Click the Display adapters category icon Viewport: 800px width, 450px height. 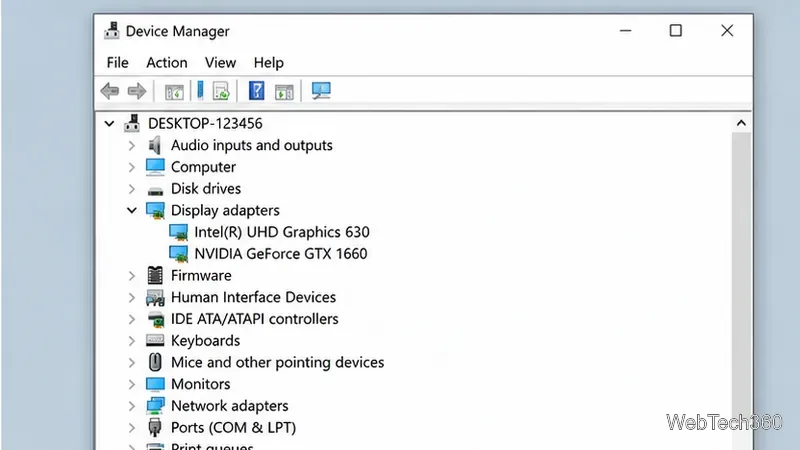155,211
